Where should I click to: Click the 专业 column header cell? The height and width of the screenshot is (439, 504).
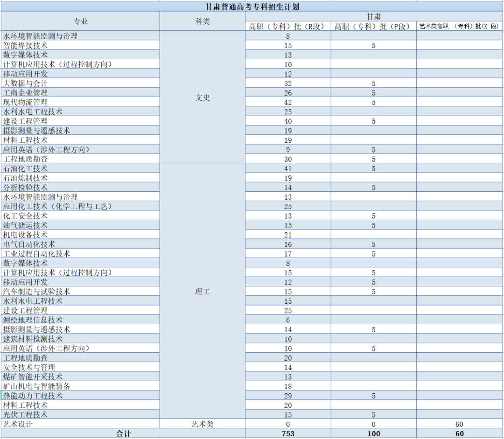(x=80, y=21)
